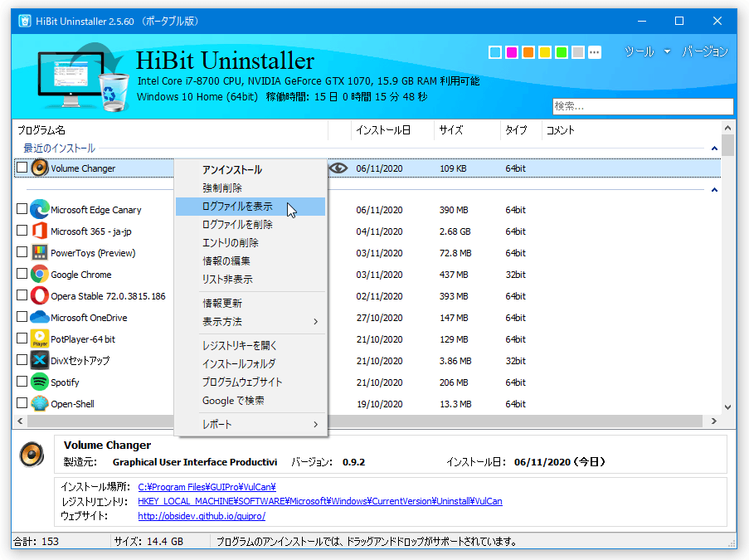This screenshot has width=749, height=560.
Task: Click the Volume Changer speaker icon in list
Action: (x=40, y=168)
